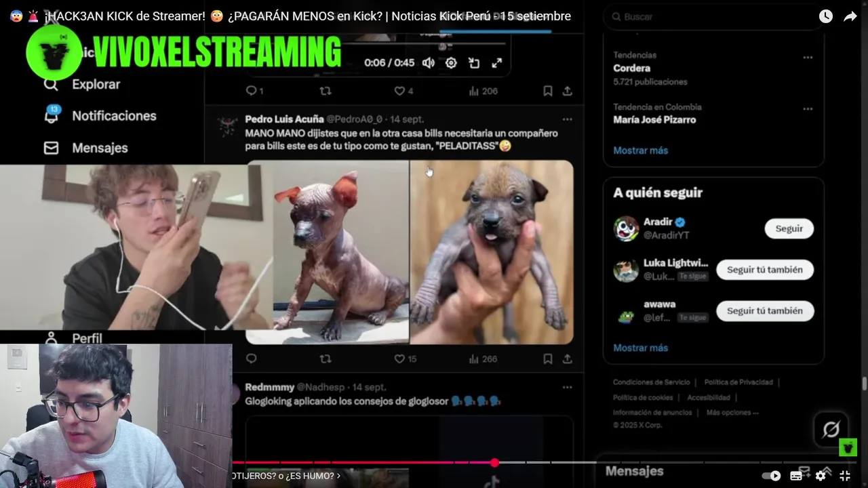Screen dimensions: 868x488
Task: Bookmark Pedro Luis Acuña's tweet
Action: 547,359
